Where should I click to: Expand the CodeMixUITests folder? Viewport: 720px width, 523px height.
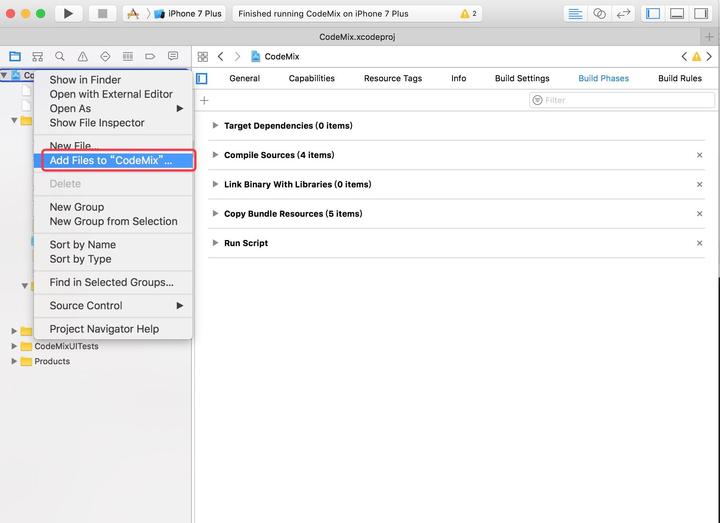[x=14, y=346]
